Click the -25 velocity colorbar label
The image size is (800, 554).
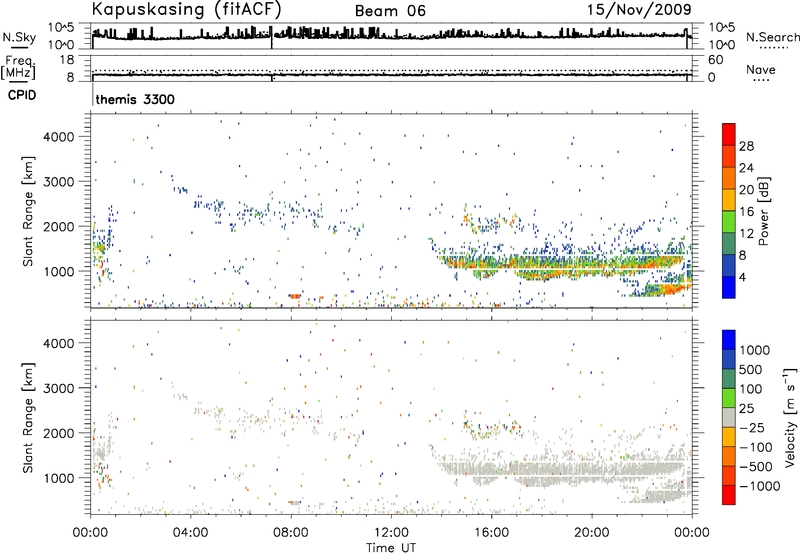point(751,427)
